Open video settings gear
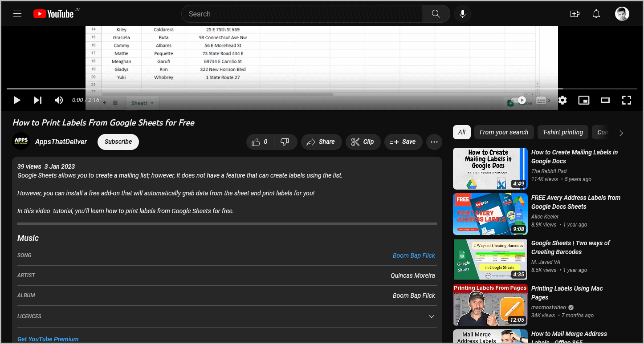This screenshot has width=644, height=344. tap(562, 100)
